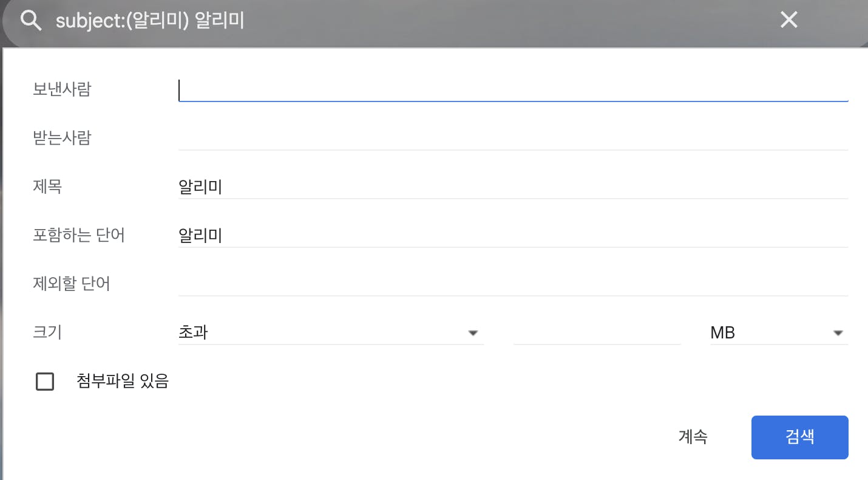Screen dimensions: 868x480
Task: Click the 크기 label
Action: pyautogui.click(x=47, y=332)
